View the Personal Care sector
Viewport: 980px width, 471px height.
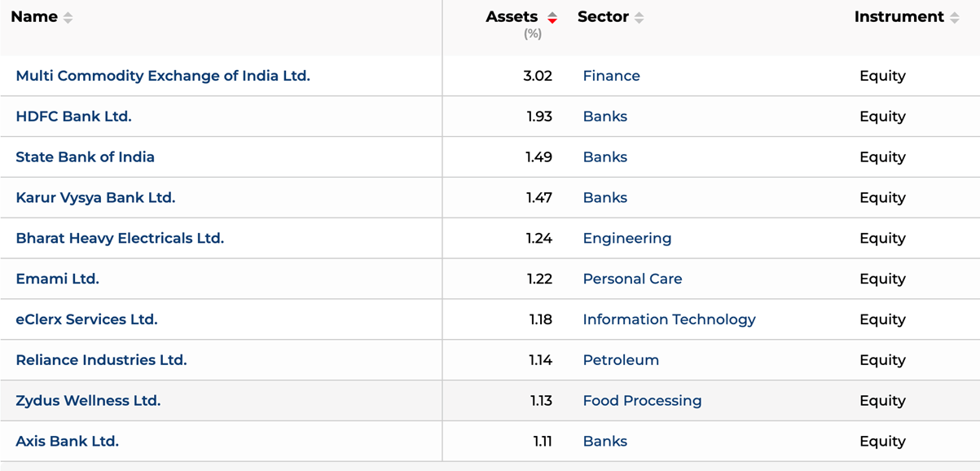tap(632, 279)
